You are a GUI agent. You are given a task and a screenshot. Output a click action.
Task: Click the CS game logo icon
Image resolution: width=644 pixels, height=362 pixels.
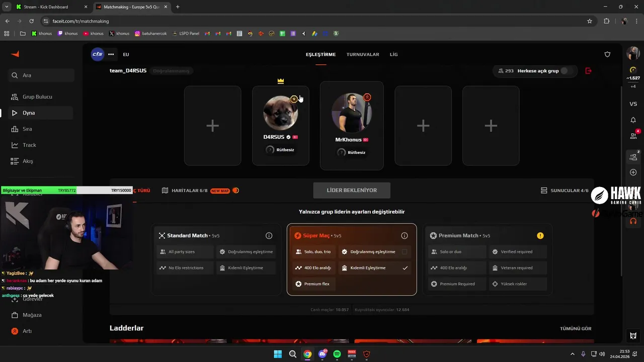[97, 54]
